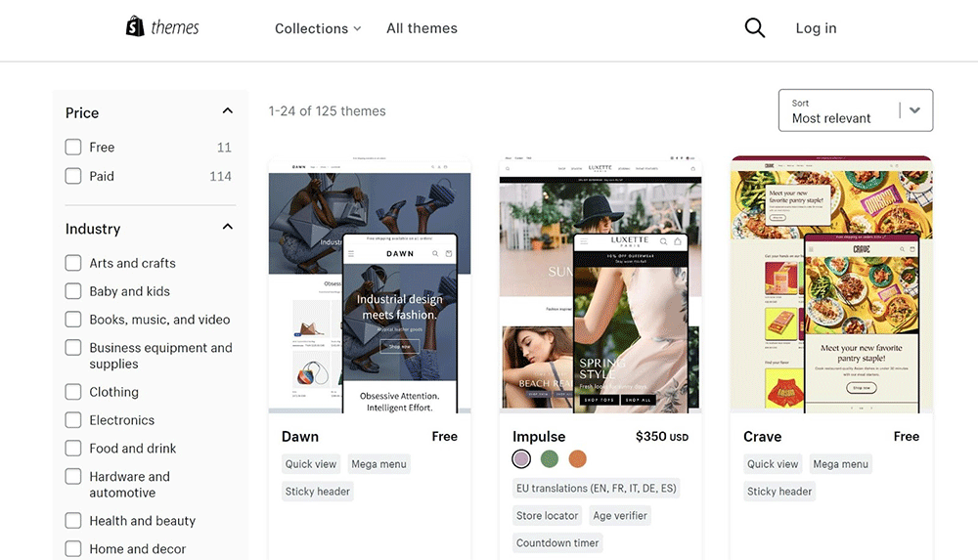The height and width of the screenshot is (560, 978).
Task: Select the purple Impulse color swatch
Action: pyautogui.click(x=521, y=458)
